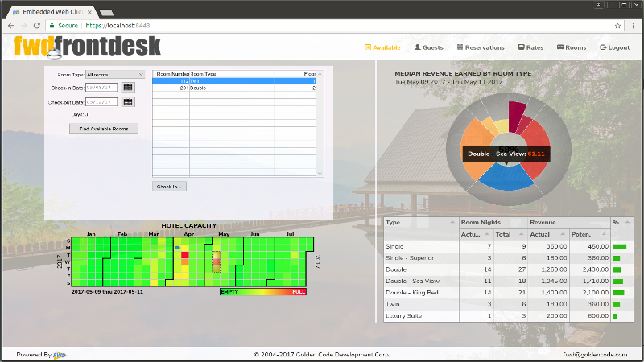Sort by Actual room nights arrow
Image resolution: width=644 pixels, height=362 pixels.
(x=487, y=234)
